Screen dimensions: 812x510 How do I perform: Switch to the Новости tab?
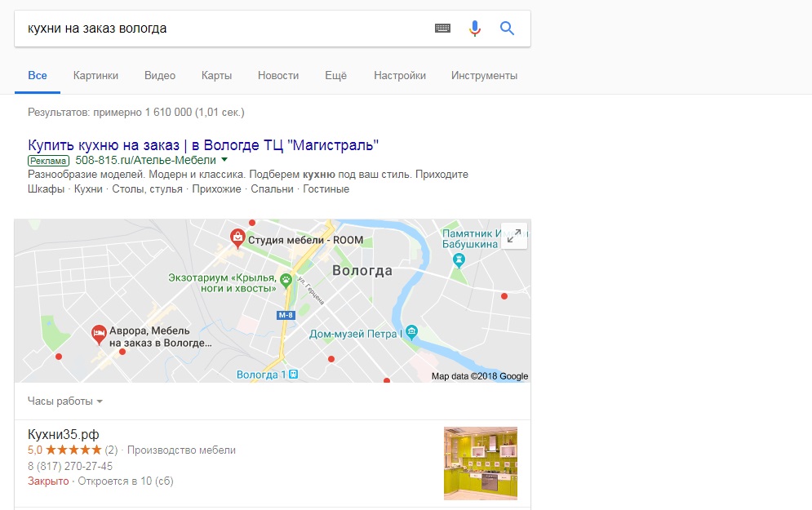tap(278, 76)
